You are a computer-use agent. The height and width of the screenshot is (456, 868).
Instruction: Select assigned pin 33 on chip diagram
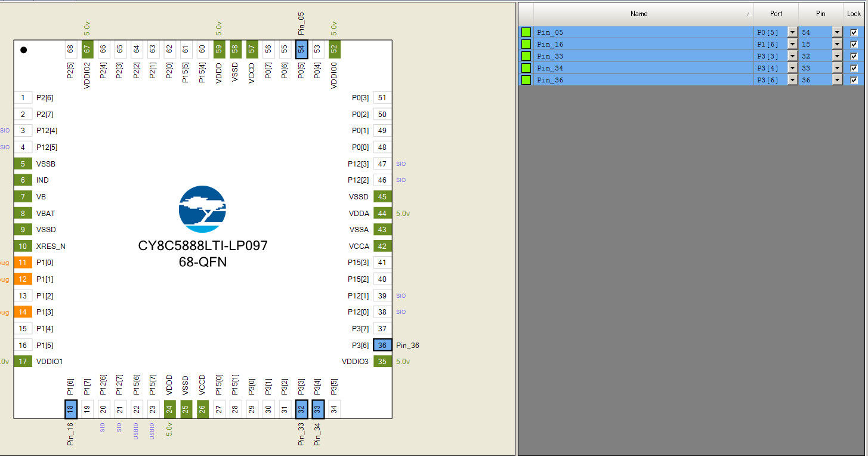(317, 409)
